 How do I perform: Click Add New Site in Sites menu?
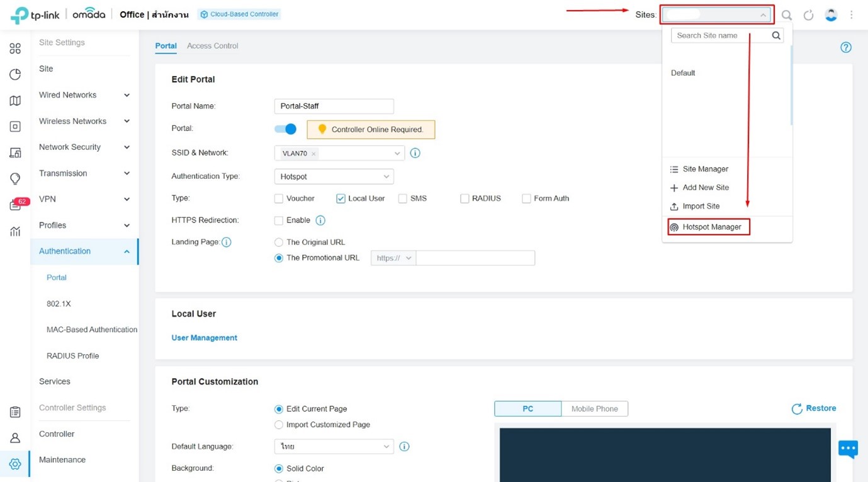coord(699,188)
